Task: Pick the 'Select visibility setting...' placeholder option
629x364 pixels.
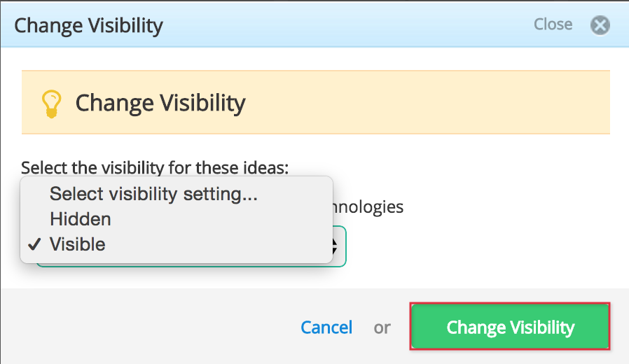Action: click(153, 194)
